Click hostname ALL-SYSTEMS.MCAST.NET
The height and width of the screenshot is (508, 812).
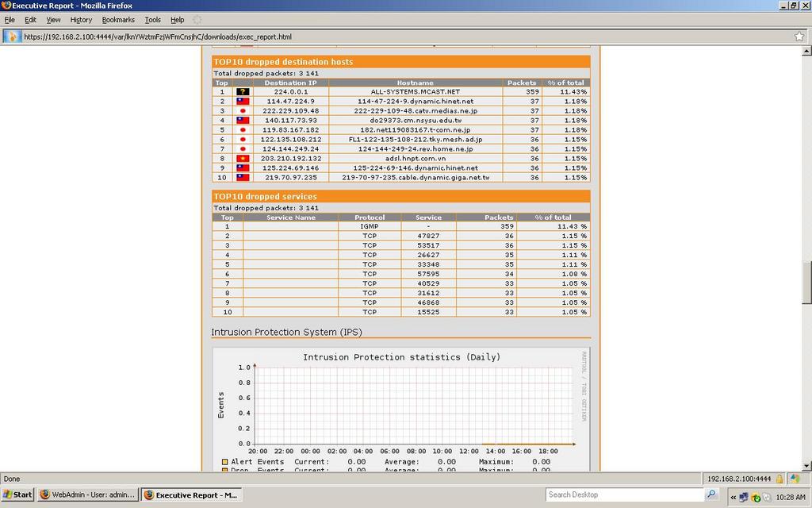[416, 92]
